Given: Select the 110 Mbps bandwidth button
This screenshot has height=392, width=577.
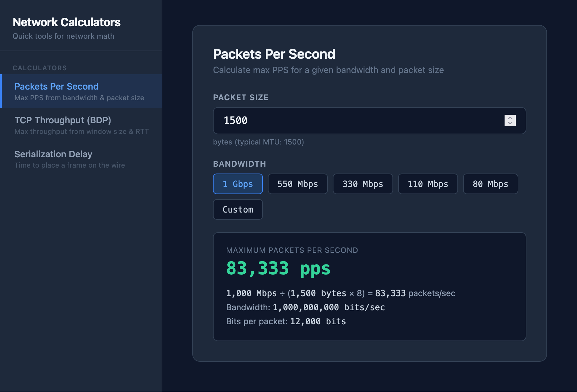Looking at the screenshot, I should point(428,184).
